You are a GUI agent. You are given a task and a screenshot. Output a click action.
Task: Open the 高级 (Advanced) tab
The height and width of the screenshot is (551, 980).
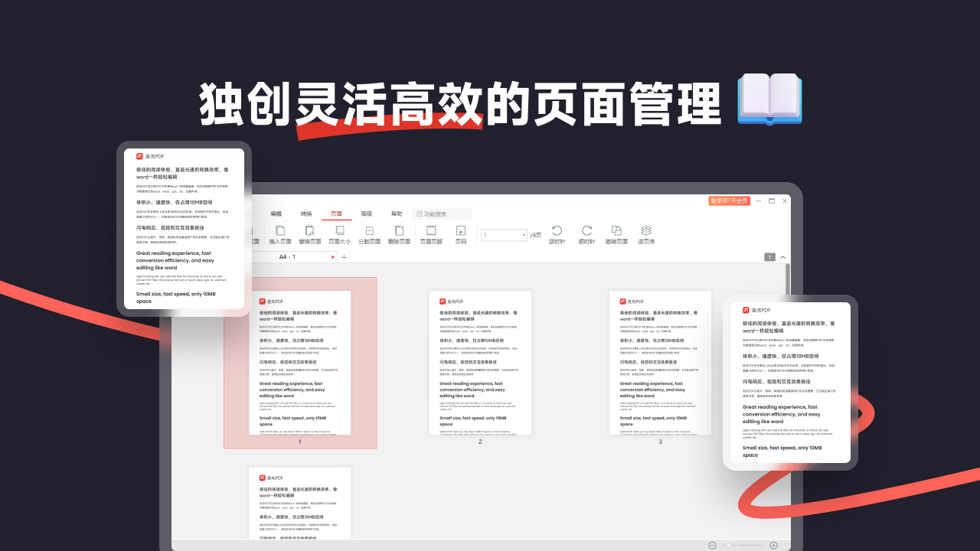click(367, 214)
